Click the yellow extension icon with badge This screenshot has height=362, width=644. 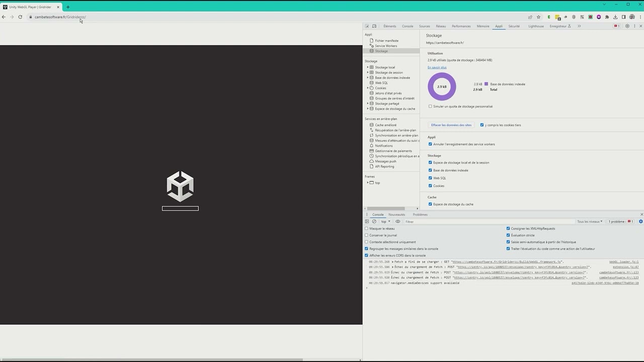[x=557, y=17]
